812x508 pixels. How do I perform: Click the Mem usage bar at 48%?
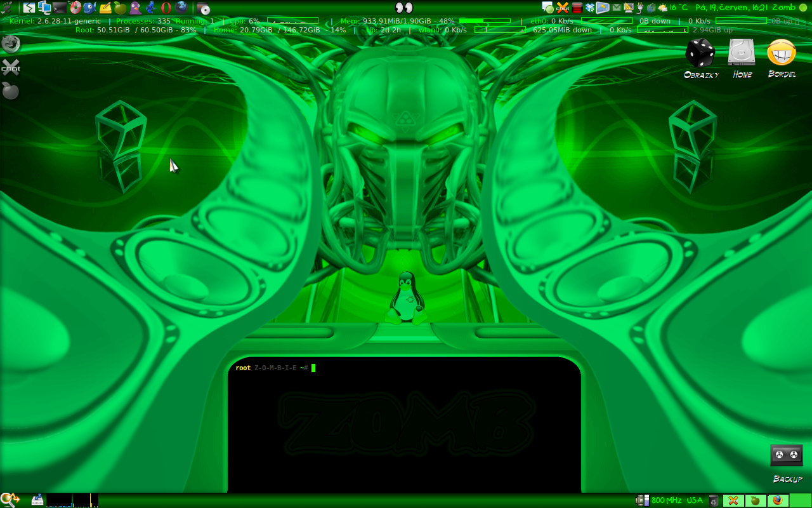(x=485, y=22)
